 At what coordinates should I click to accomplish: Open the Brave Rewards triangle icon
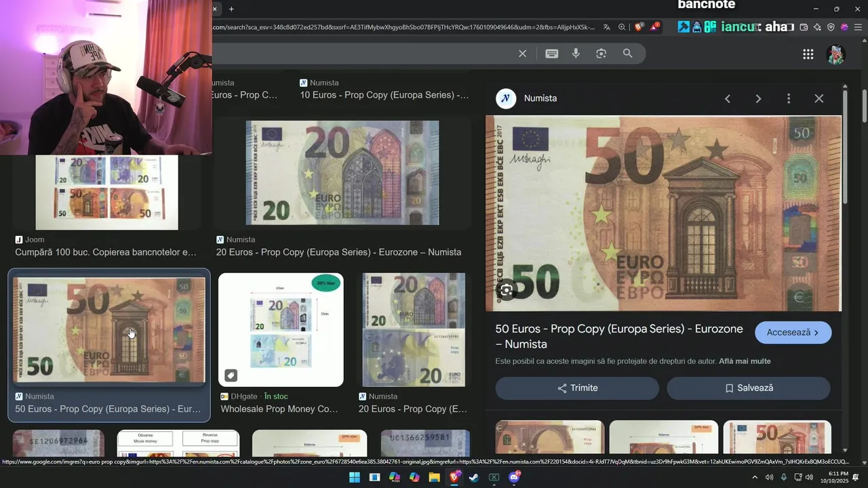[655, 27]
